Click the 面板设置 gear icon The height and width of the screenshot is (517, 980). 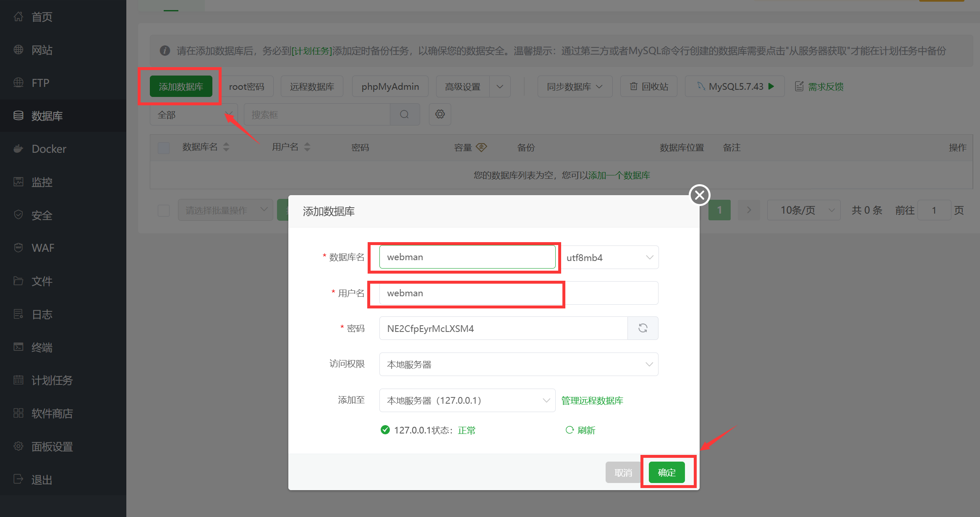(18, 446)
